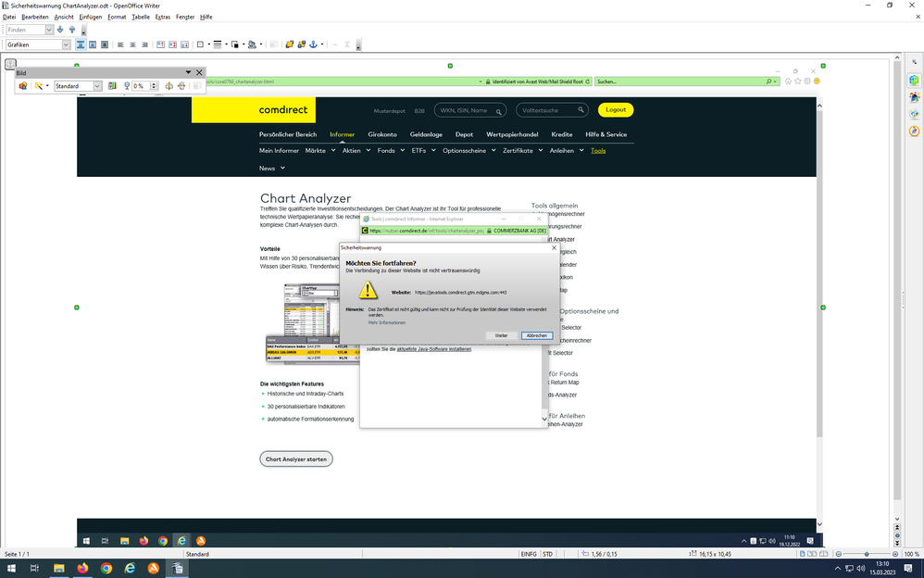Click the bring to front icon
The width and height of the screenshot is (924, 578).
(289, 44)
